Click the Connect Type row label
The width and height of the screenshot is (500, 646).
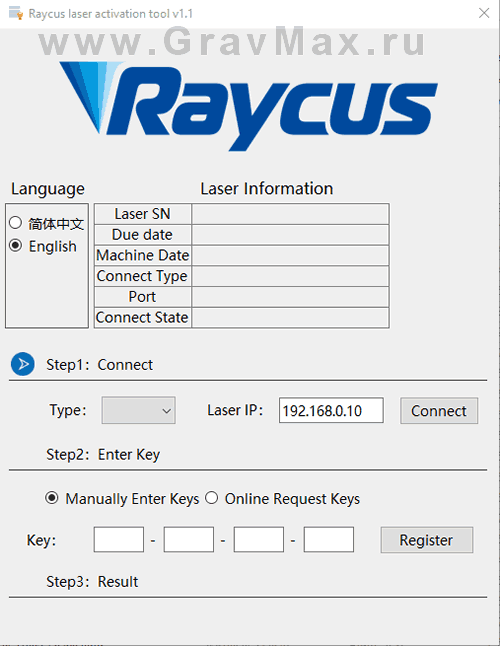[x=143, y=276]
